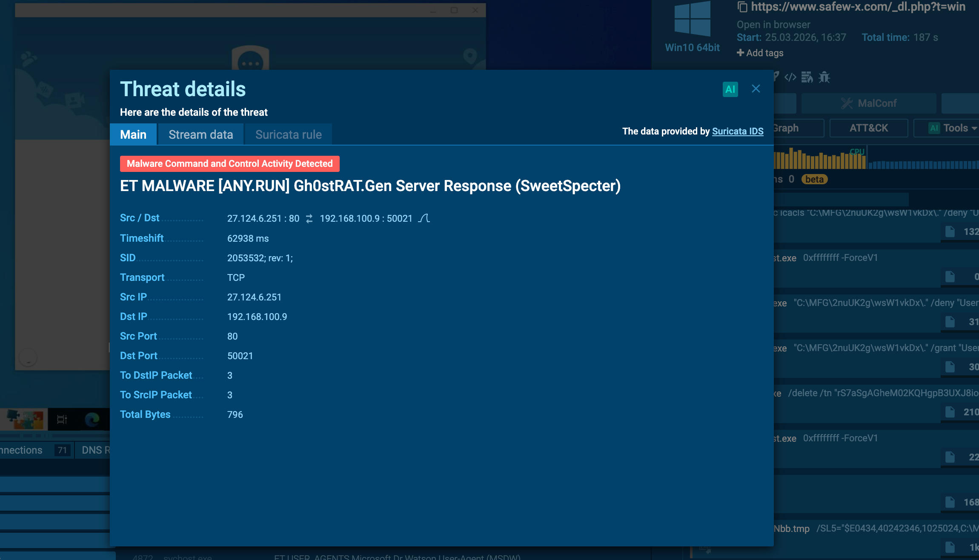Click the firewall flame icon in the toolbar

(x=807, y=77)
